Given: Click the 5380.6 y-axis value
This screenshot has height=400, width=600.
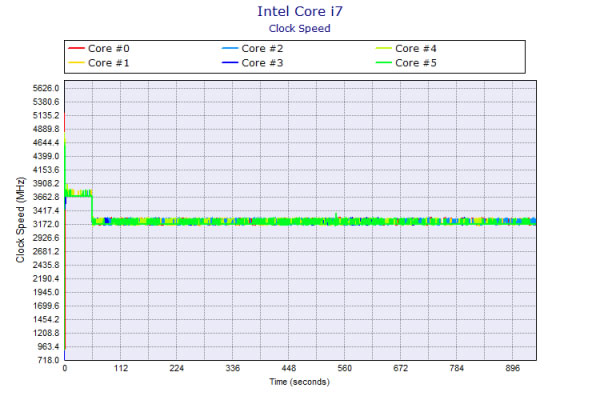Looking at the screenshot, I should point(46,102).
